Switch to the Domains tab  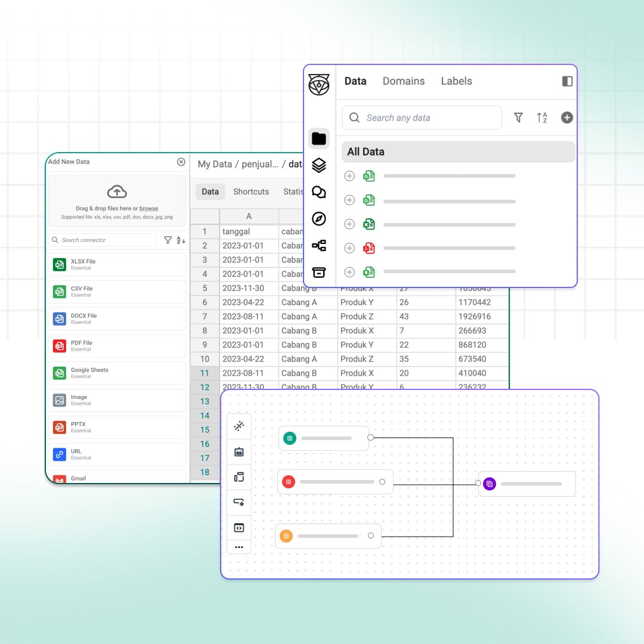pyautogui.click(x=403, y=81)
